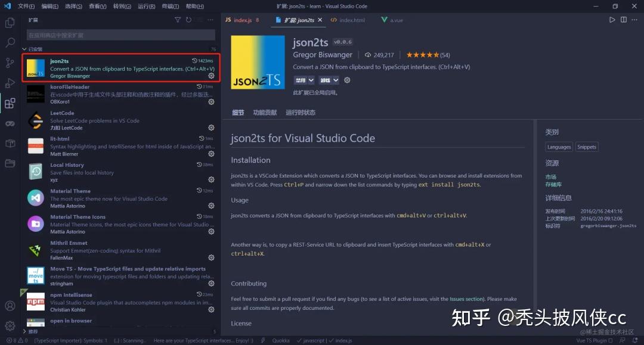The image size is (644, 345).
Task: Open manage gear for Material Theme extension
Action: 211,206
